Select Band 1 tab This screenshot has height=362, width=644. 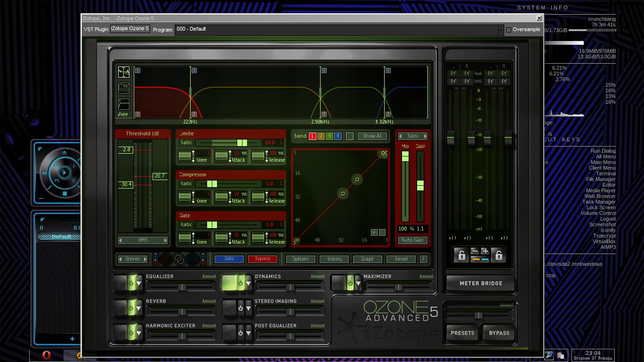(x=312, y=136)
